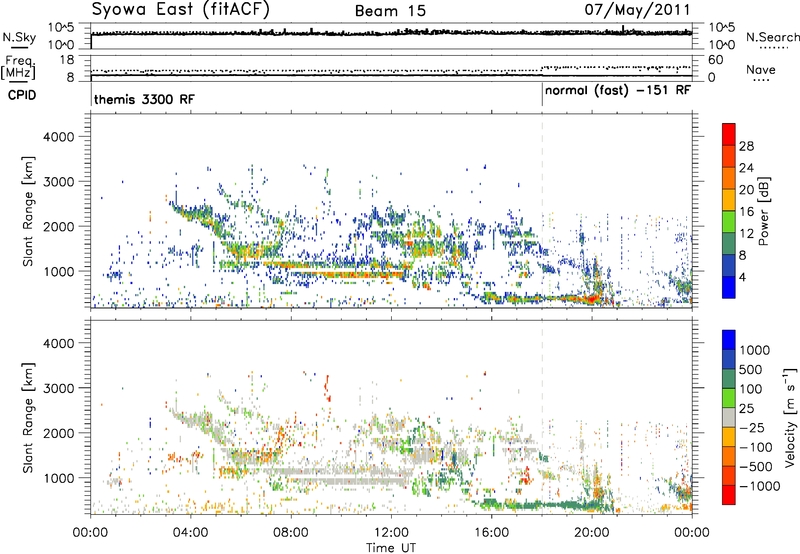
Task: Click the '28' Power scale value
Action: coord(746,146)
